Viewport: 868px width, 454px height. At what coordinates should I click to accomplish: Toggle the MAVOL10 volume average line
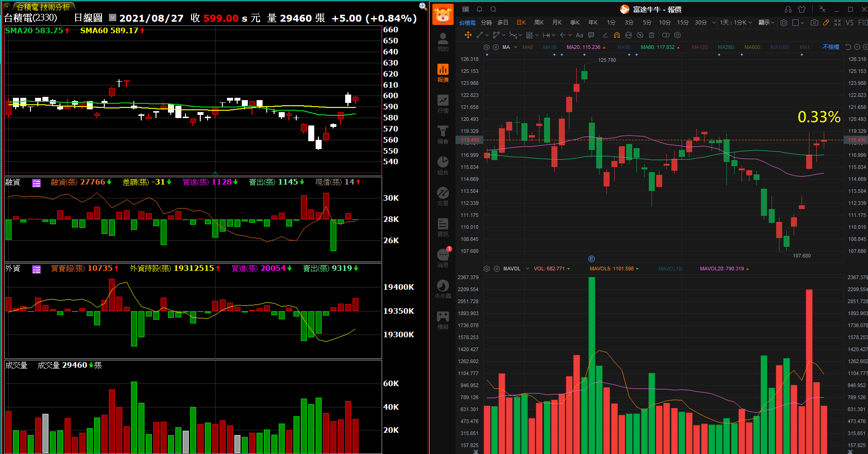(x=670, y=269)
